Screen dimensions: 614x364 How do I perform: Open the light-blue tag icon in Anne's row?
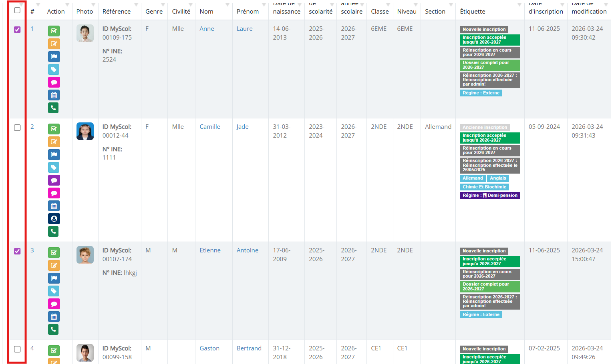(x=54, y=70)
